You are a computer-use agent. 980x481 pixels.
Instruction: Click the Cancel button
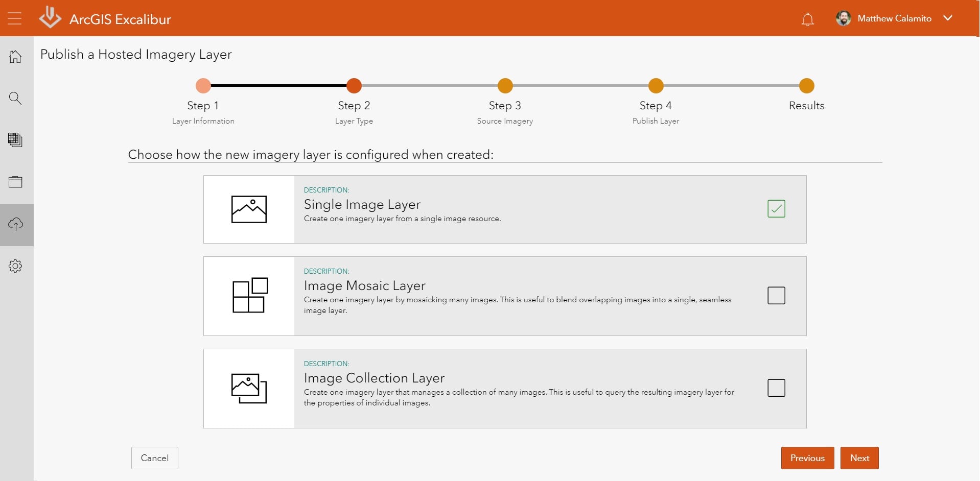(x=154, y=458)
